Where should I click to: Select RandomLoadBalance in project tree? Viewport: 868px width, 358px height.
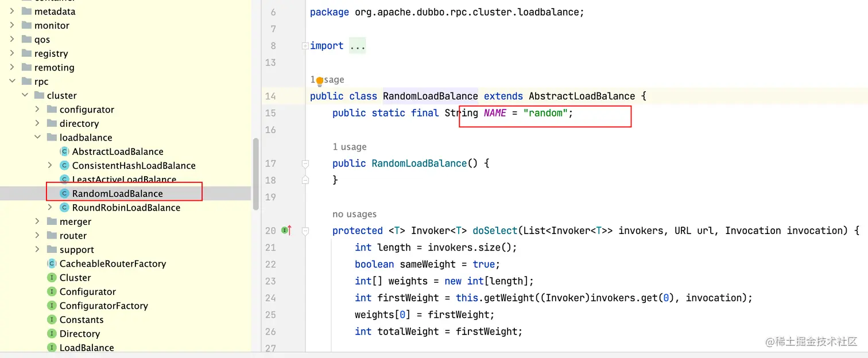coord(117,193)
